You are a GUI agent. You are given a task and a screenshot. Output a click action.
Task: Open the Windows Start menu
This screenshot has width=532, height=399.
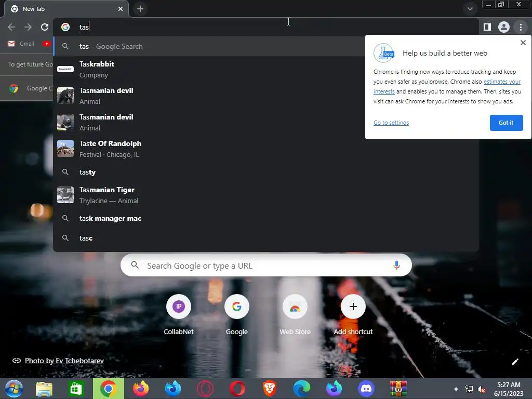pyautogui.click(x=14, y=389)
